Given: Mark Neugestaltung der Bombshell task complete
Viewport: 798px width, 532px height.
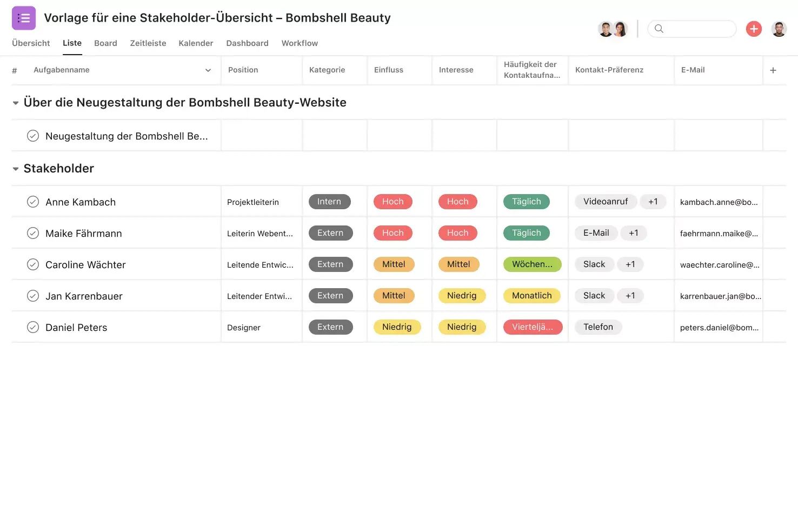Looking at the screenshot, I should (x=33, y=136).
